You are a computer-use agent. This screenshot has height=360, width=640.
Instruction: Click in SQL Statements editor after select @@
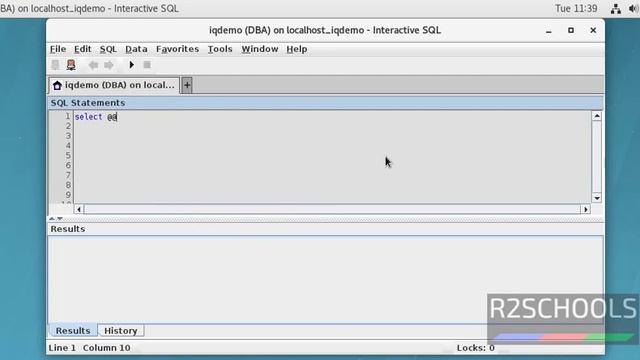(118, 117)
